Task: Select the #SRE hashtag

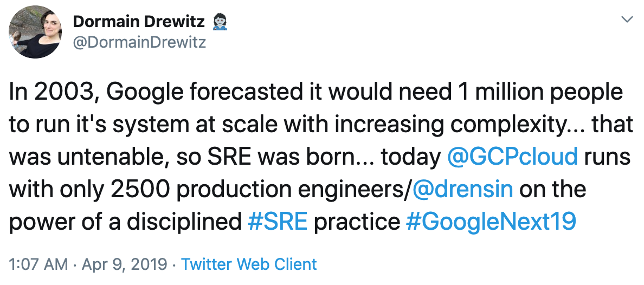Action: pyautogui.click(x=278, y=222)
